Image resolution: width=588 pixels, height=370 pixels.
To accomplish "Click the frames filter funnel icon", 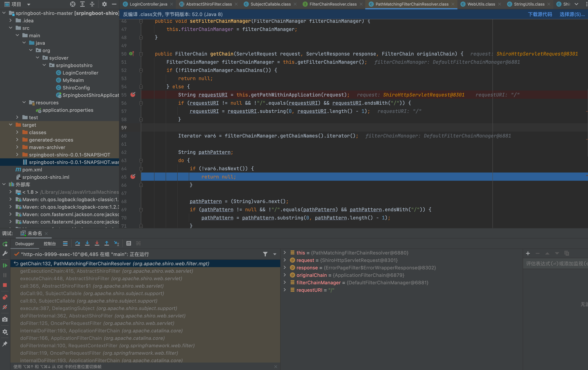I will pyautogui.click(x=265, y=254).
